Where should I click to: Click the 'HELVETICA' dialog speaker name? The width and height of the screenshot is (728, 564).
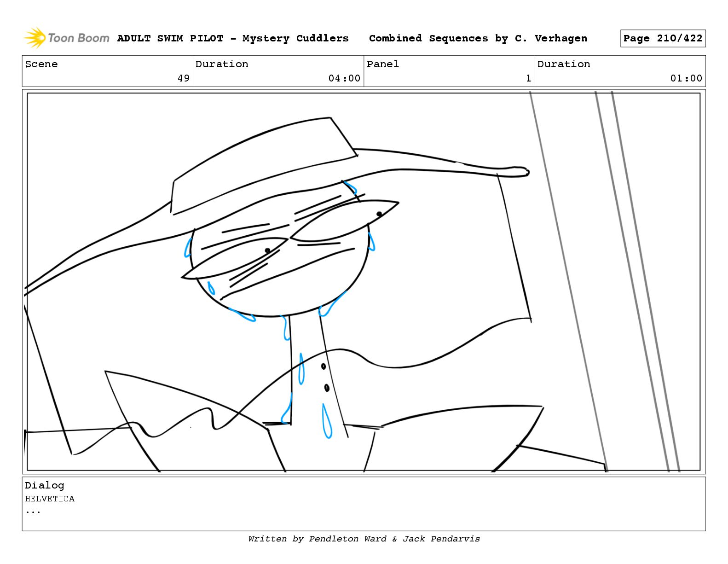(x=50, y=499)
